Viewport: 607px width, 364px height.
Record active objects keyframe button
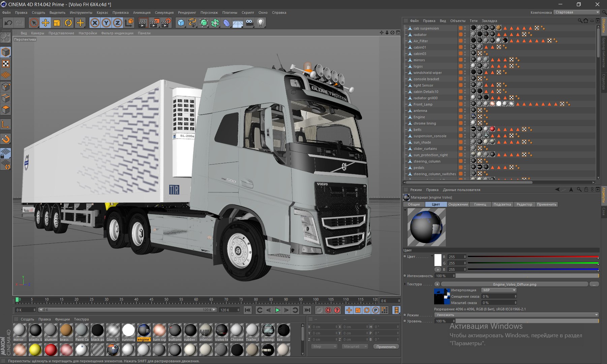319,310
